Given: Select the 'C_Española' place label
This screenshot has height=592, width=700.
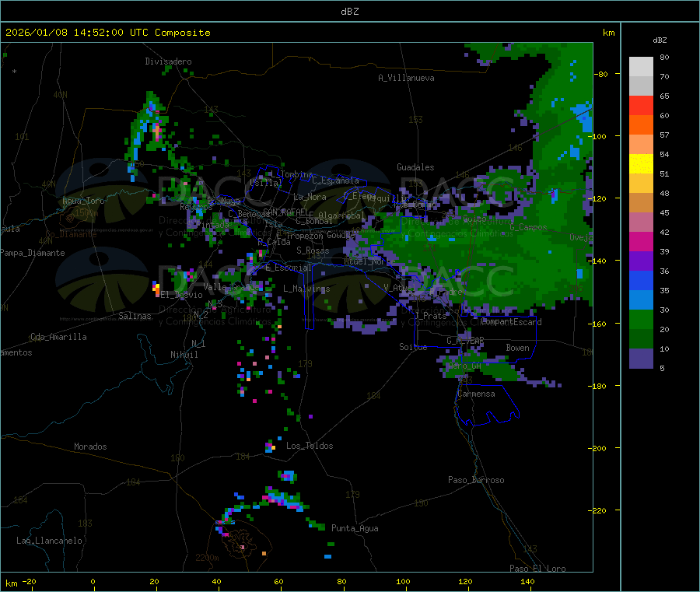Looking at the screenshot, I should point(336,180).
